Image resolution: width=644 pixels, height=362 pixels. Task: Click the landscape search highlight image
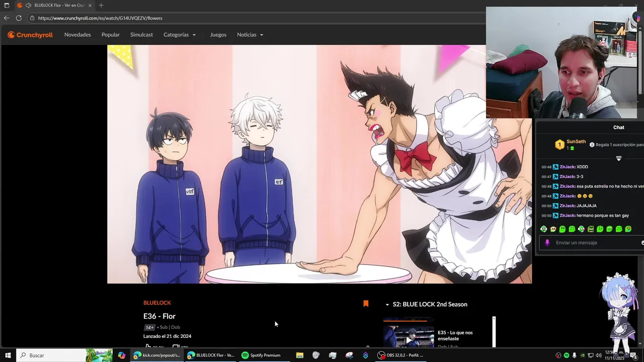(99, 355)
